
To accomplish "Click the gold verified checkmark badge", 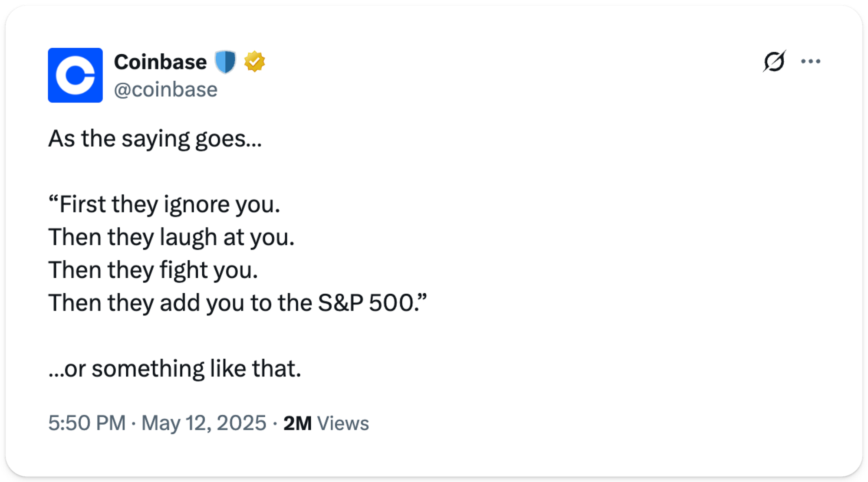I will coord(254,62).
